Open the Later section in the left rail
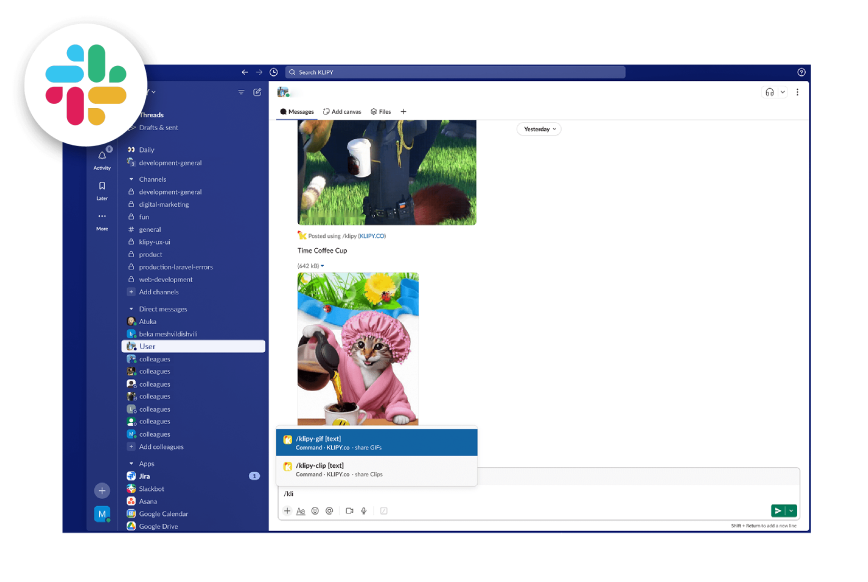The height and width of the screenshot is (582, 868). pos(102,189)
